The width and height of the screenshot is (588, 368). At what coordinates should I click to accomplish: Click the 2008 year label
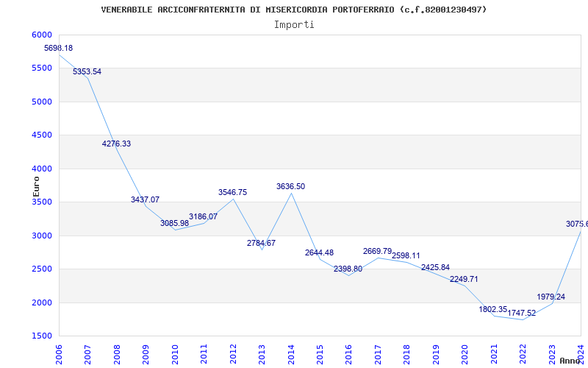[117, 355]
